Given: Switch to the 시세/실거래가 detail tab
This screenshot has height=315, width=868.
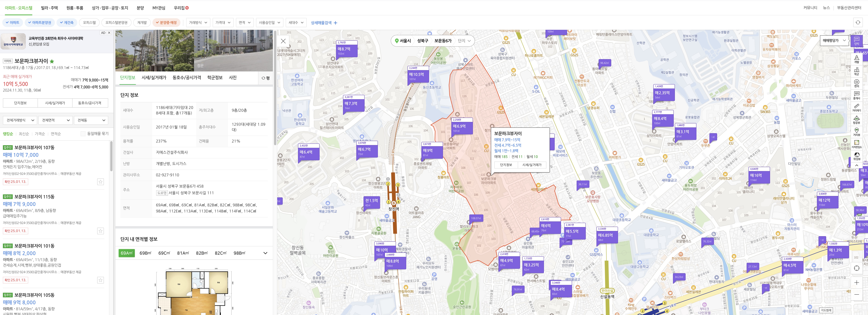Looking at the screenshot, I should click(x=154, y=78).
